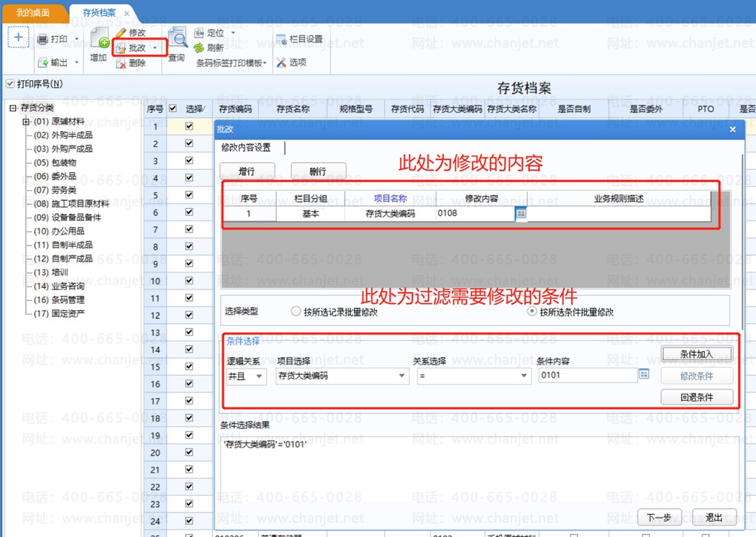Open lookup icon beside 条件内容 0101
Image resolution: width=756 pixels, height=537 pixels.
pos(644,374)
